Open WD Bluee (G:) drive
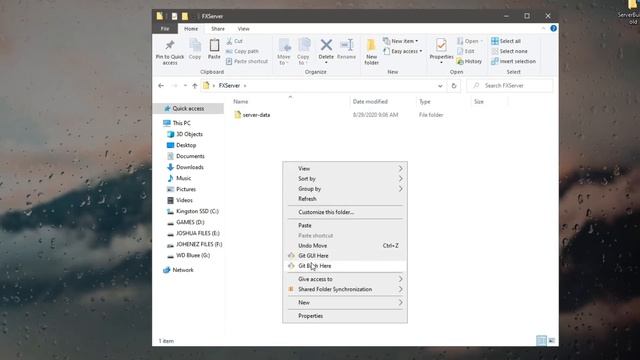Image resolution: width=640 pixels, height=360 pixels. click(x=193, y=256)
